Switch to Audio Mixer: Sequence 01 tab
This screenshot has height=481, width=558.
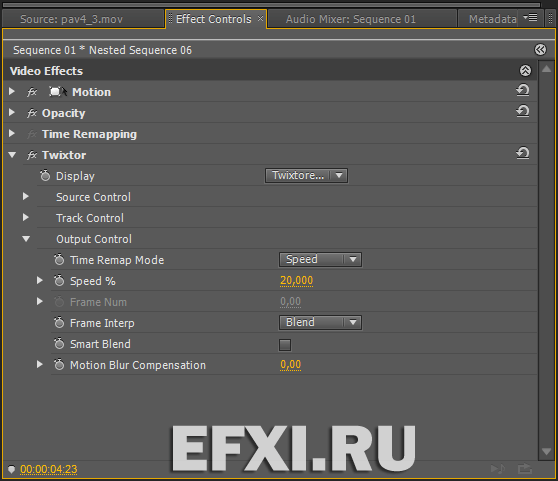(x=351, y=19)
